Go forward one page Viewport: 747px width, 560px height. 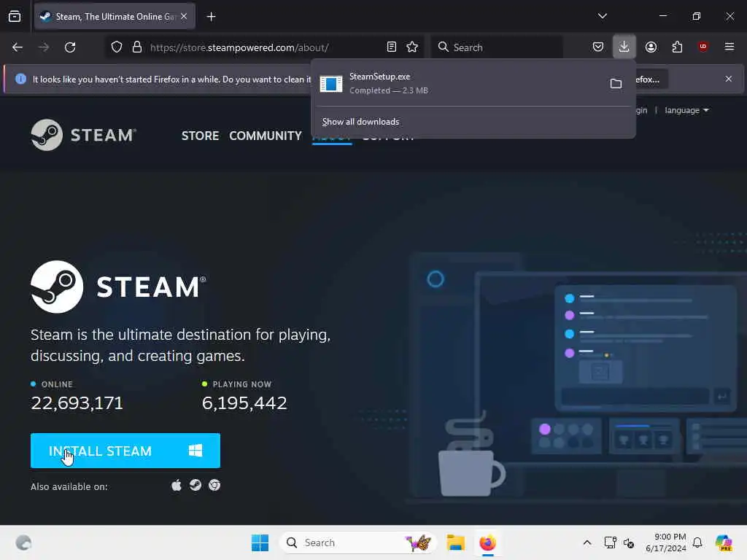click(x=44, y=47)
